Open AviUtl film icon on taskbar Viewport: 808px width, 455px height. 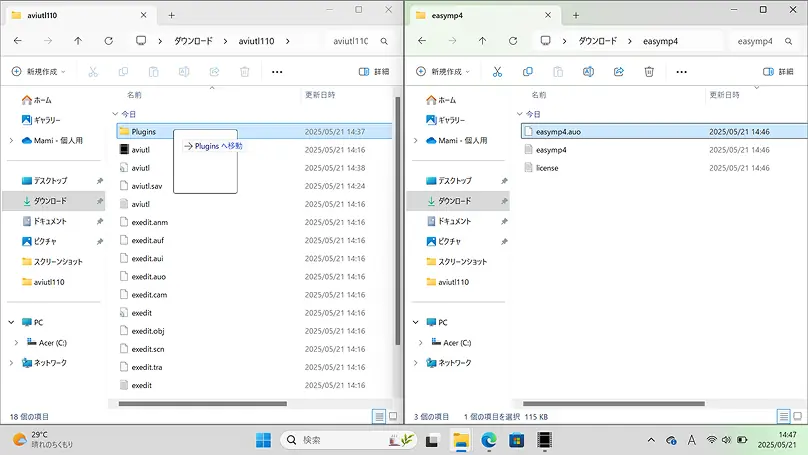[544, 440]
